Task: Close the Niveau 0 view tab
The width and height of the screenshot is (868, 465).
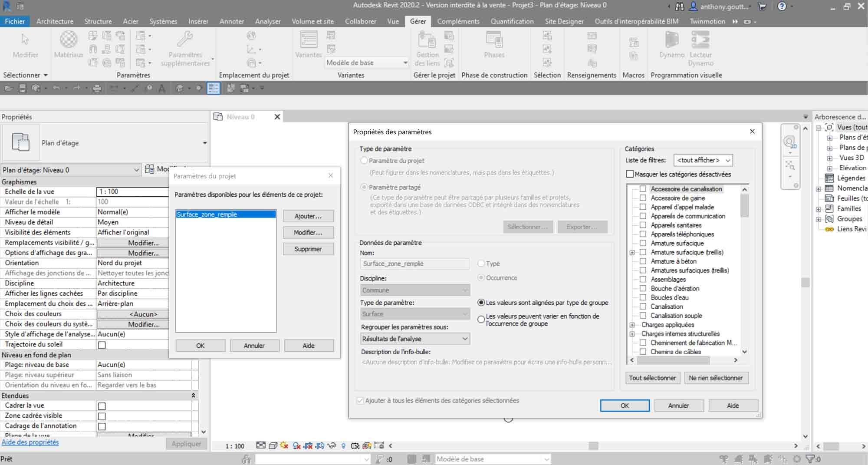Action: click(277, 117)
